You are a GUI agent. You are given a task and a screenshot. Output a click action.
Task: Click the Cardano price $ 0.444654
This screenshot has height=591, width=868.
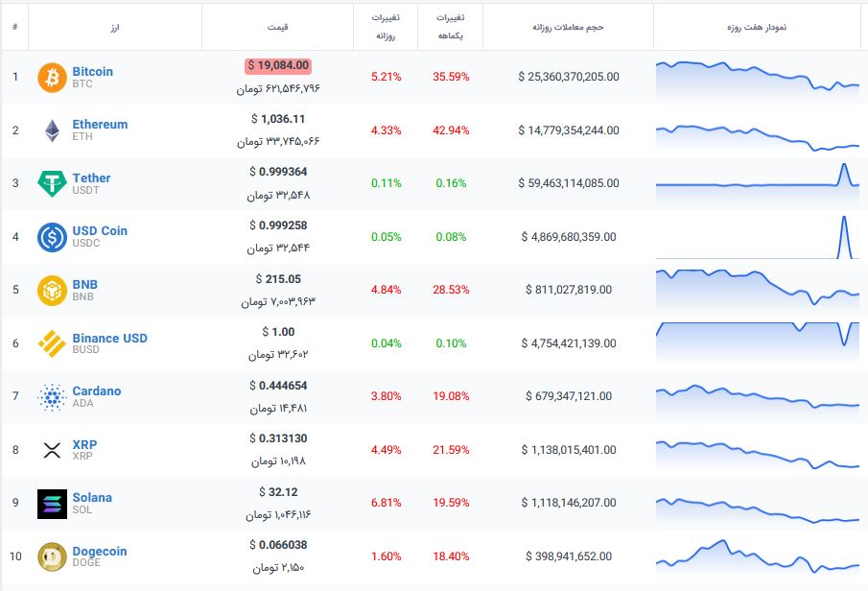pyautogui.click(x=278, y=386)
